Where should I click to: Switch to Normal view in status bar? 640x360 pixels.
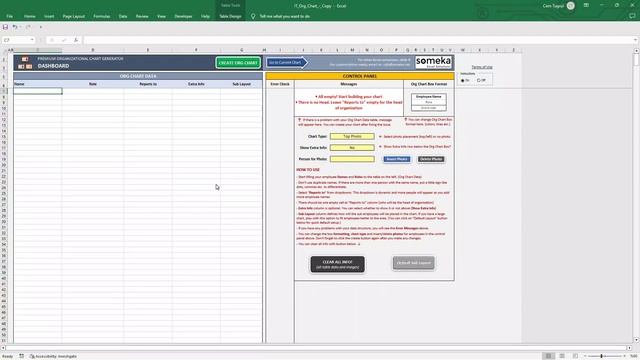point(549,356)
